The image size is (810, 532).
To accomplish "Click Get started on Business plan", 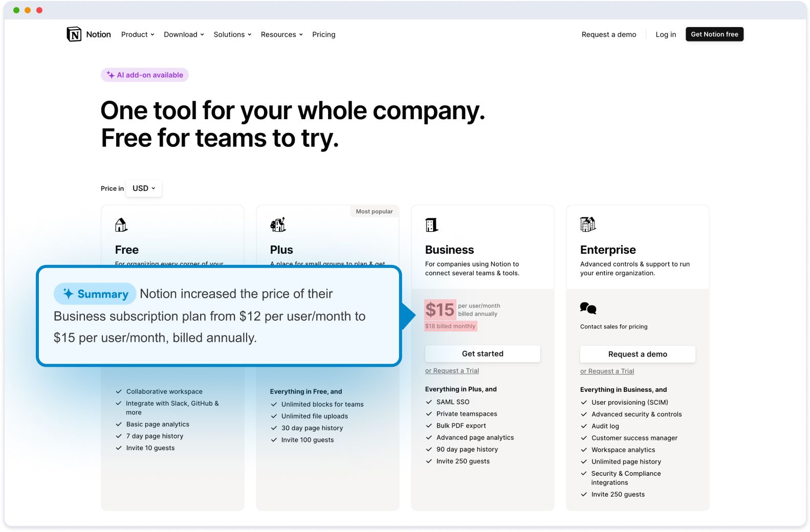I will point(483,353).
